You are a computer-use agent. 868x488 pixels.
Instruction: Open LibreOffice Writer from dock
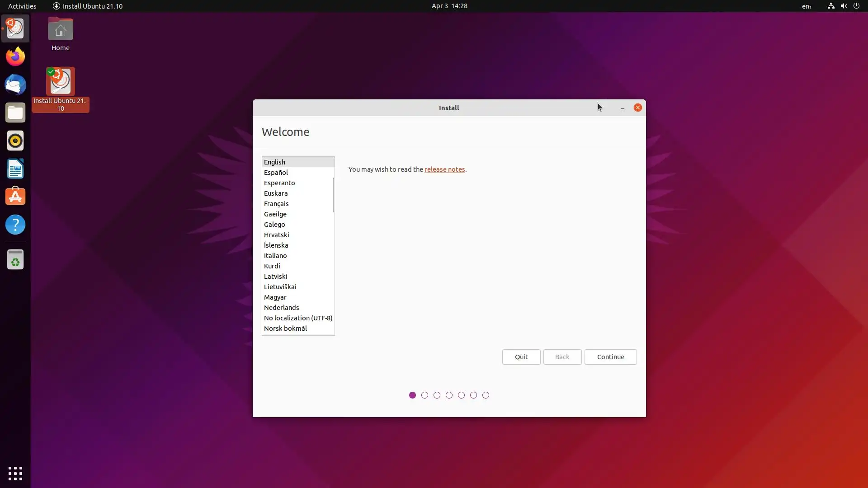click(15, 169)
